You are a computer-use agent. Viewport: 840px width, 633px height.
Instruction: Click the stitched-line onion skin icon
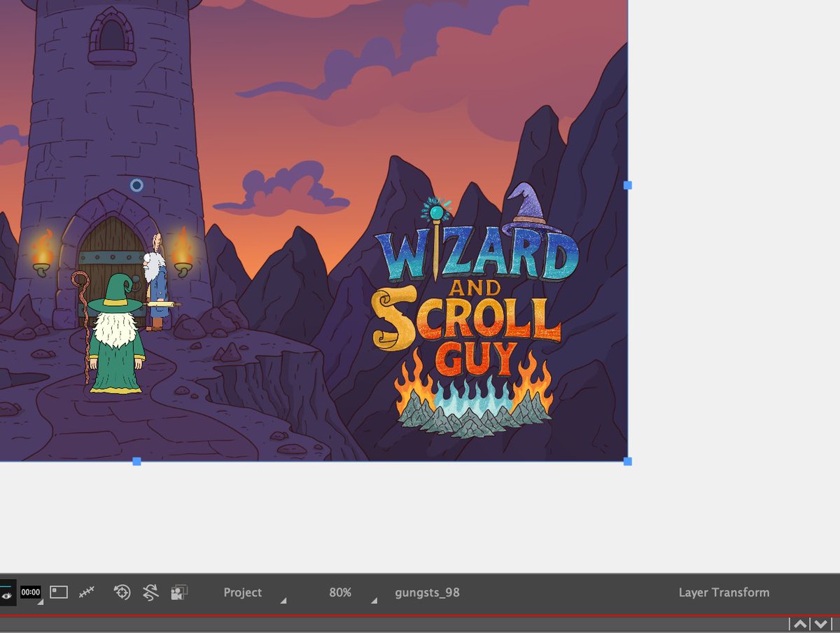pyautogui.click(x=87, y=592)
